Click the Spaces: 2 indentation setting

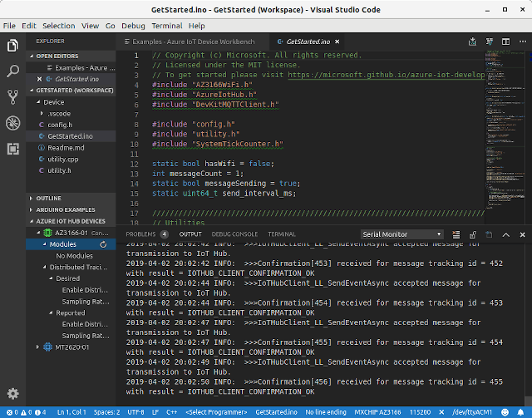(107, 412)
